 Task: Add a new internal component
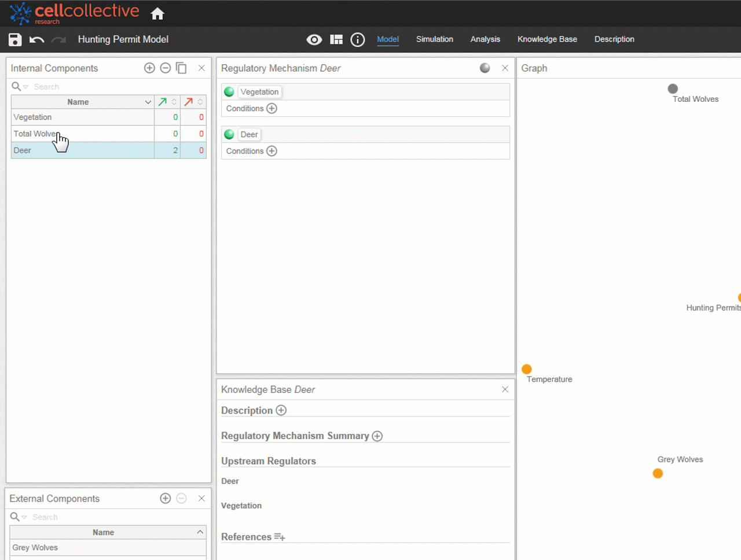tap(149, 68)
